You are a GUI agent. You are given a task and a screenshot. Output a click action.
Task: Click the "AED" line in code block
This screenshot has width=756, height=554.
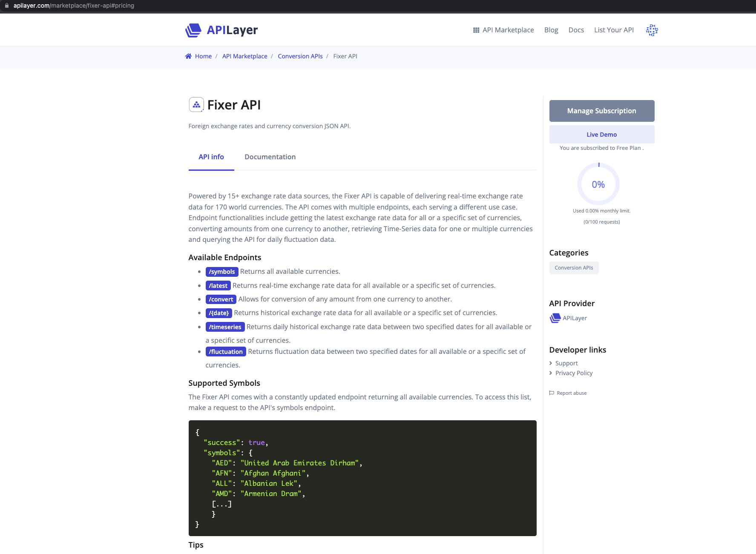(287, 463)
